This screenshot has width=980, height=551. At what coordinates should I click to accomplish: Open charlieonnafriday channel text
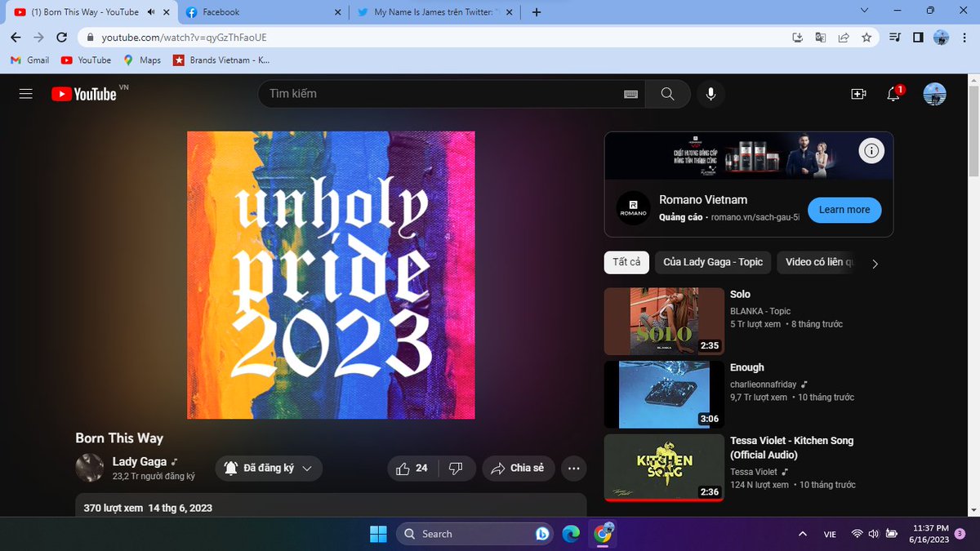pyautogui.click(x=764, y=384)
